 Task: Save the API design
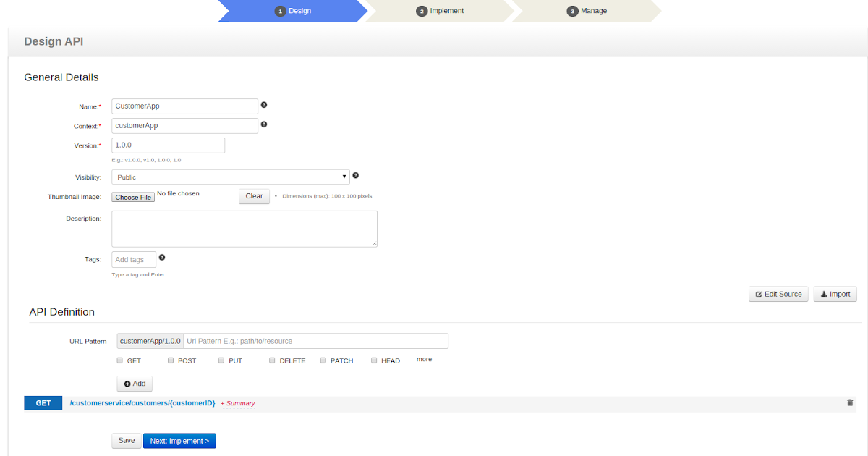126,440
